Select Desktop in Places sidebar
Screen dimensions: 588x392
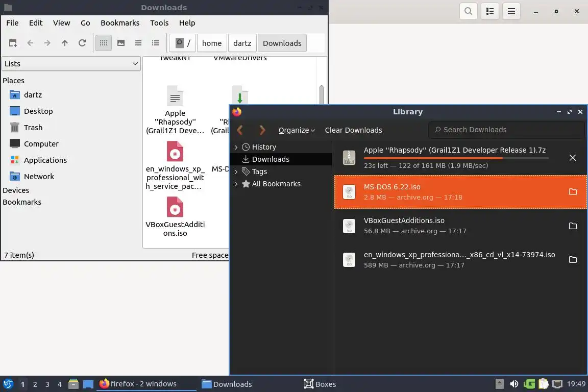(x=38, y=111)
